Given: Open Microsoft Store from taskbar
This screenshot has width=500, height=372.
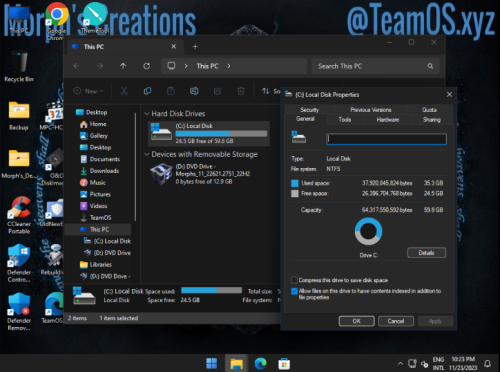Looking at the screenshot, I should tap(284, 363).
